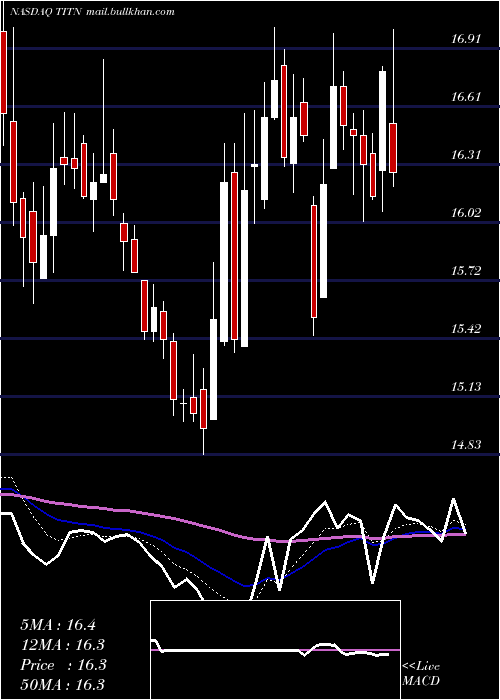Click the 12MA : 16.3 value
This screenshot has width=500, height=700.
coord(63,645)
